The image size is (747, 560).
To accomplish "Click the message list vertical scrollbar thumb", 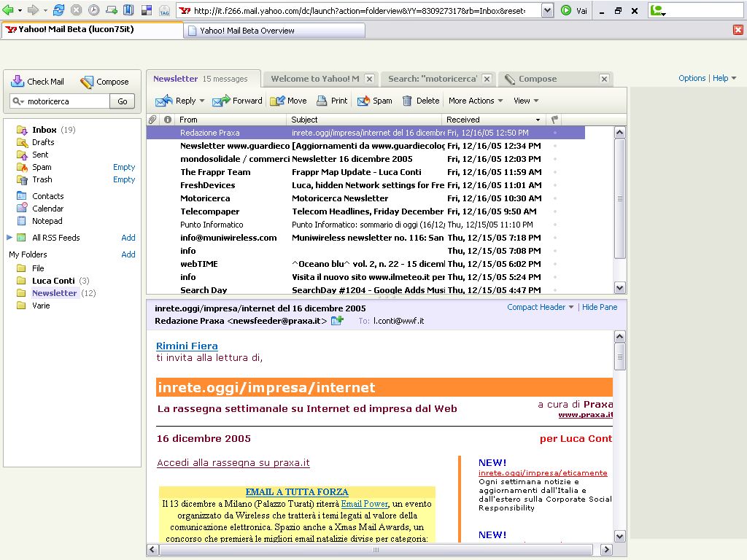I will click(x=620, y=198).
